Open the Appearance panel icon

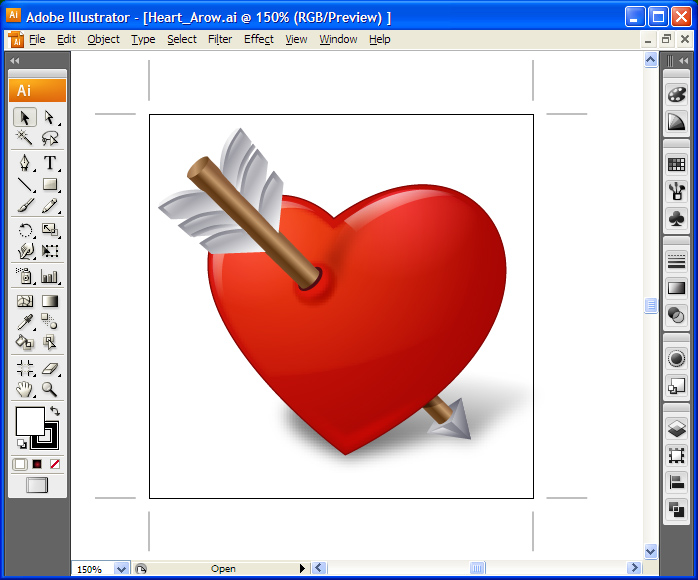tap(676, 358)
